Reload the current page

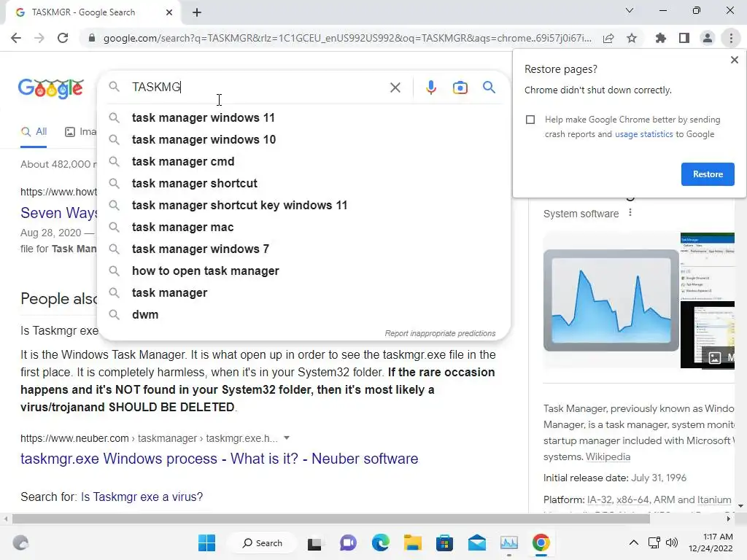pyautogui.click(x=63, y=38)
